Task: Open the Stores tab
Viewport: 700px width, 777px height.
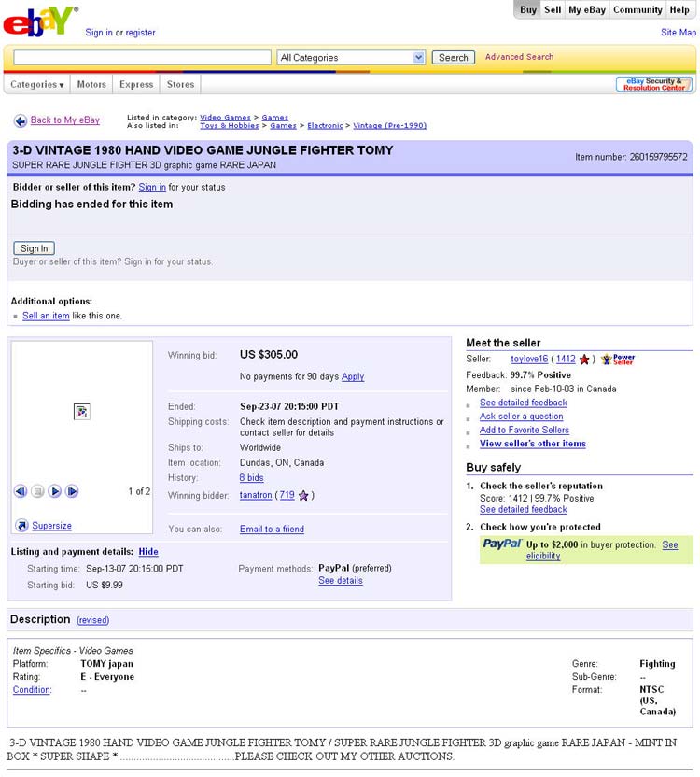Action: pos(180,84)
